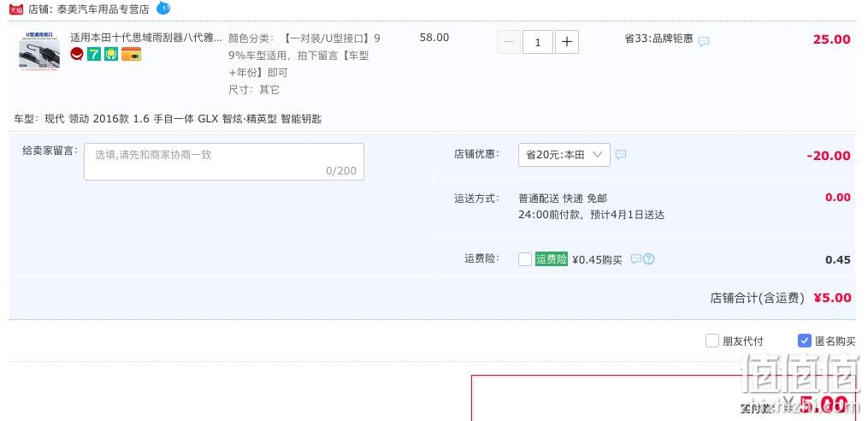The height and width of the screenshot is (421, 868).
Task: Click the chat bubble beside 店铺优惠 dropdown
Action: tap(621, 155)
